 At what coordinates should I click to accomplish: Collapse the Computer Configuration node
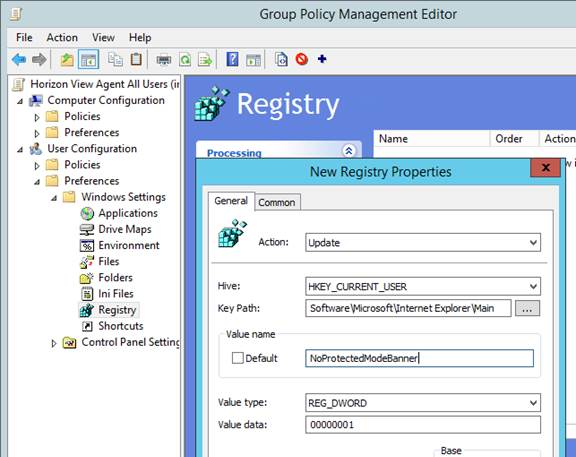pyautogui.click(x=20, y=101)
